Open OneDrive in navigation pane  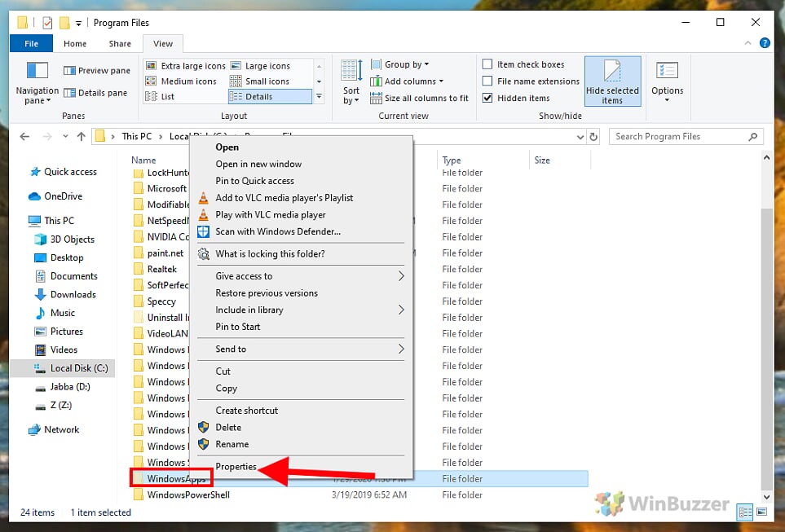coord(55,196)
